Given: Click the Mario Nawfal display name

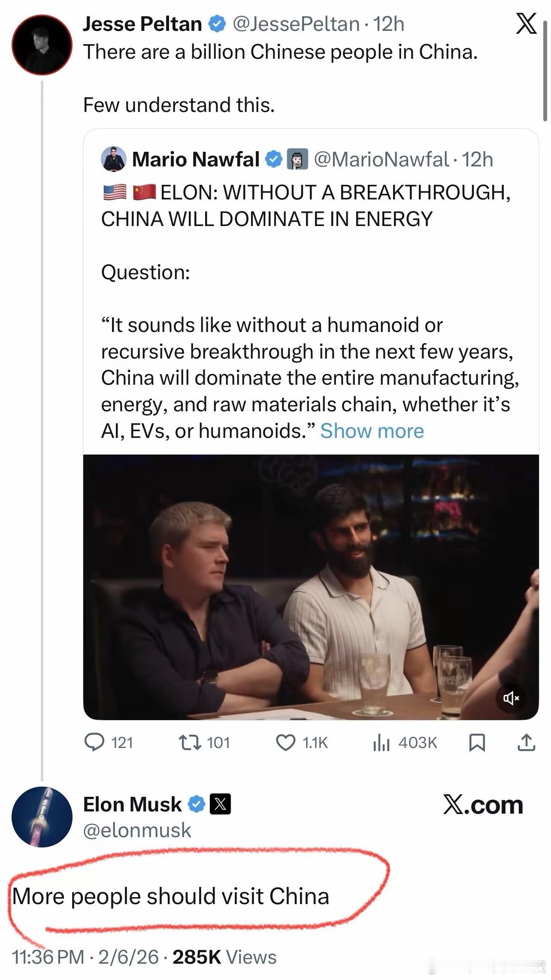Looking at the screenshot, I should click(x=196, y=159).
